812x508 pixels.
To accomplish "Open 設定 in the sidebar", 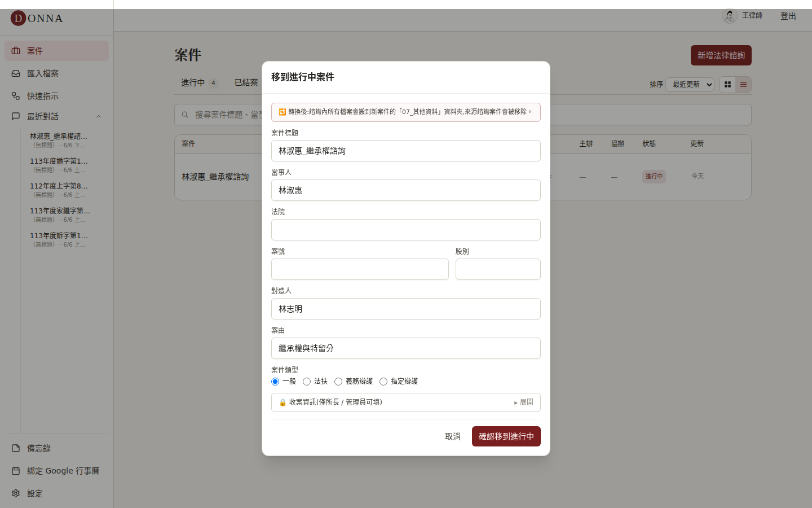I will (56, 493).
